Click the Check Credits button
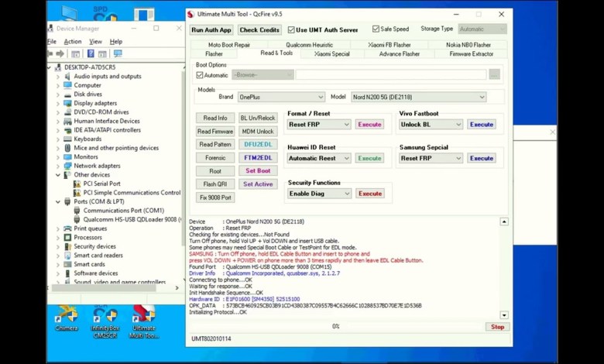604x364 pixels. coord(259,30)
